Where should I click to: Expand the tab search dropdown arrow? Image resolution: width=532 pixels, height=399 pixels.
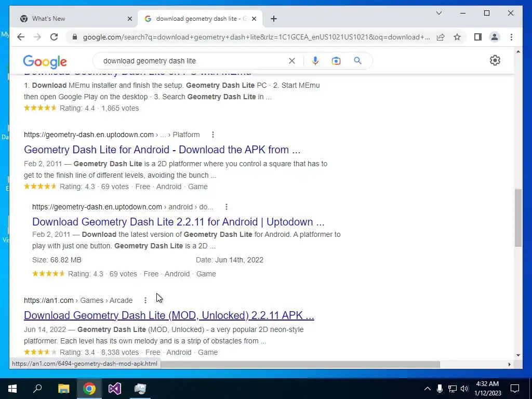tap(438, 13)
